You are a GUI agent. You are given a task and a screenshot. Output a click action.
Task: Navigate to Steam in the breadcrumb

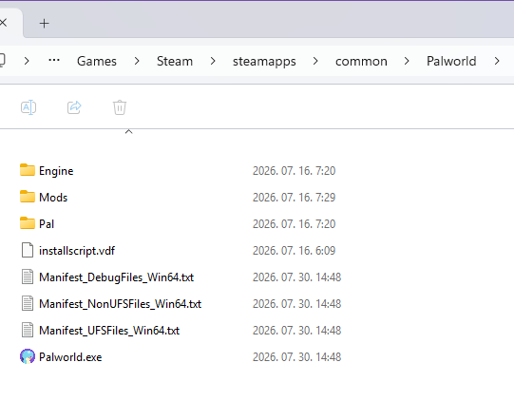pos(175,62)
